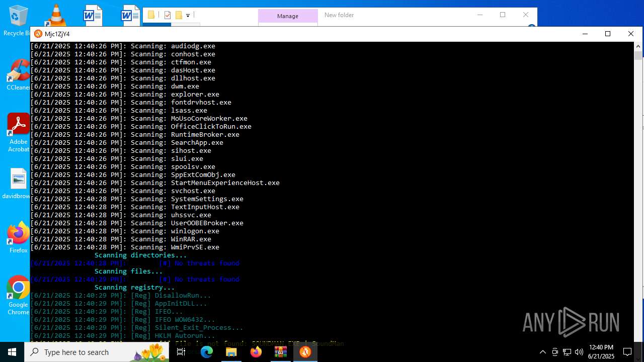644x362 pixels.
Task: Click the '[Reg] AppInitDLL...' line
Action: [x=119, y=303]
